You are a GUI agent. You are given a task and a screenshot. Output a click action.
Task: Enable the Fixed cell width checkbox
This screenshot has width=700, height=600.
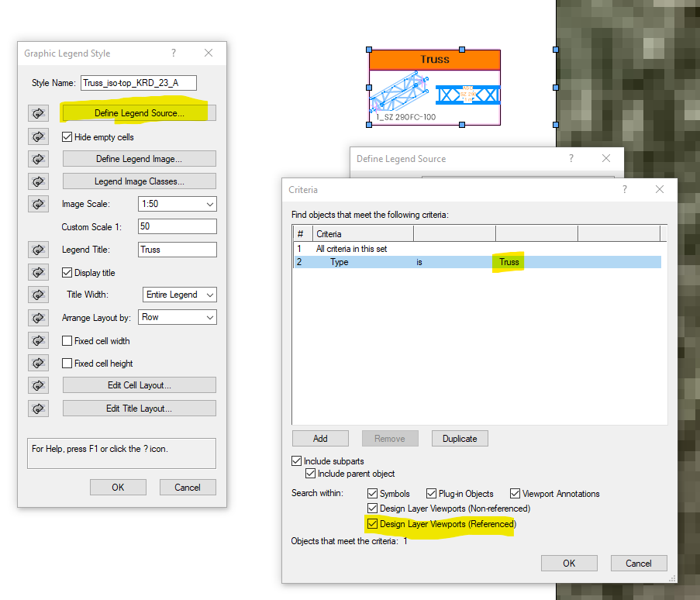[67, 341]
